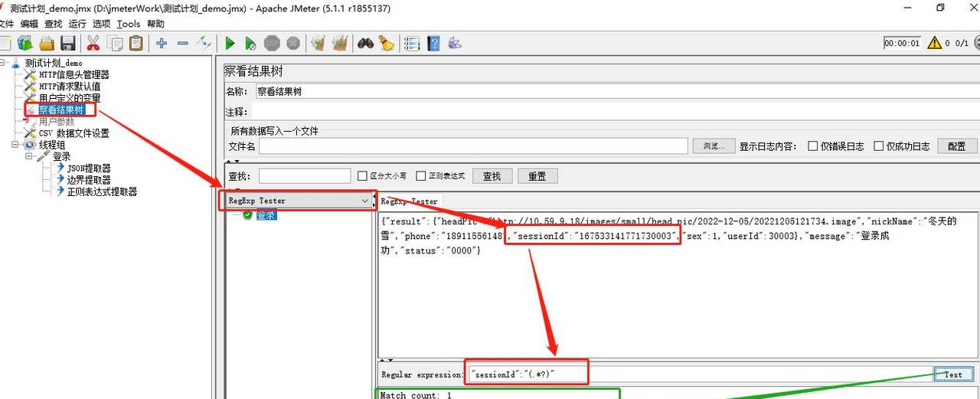Select 用户定义的变量 in the tree
The height and width of the screenshot is (399, 980).
70,98
